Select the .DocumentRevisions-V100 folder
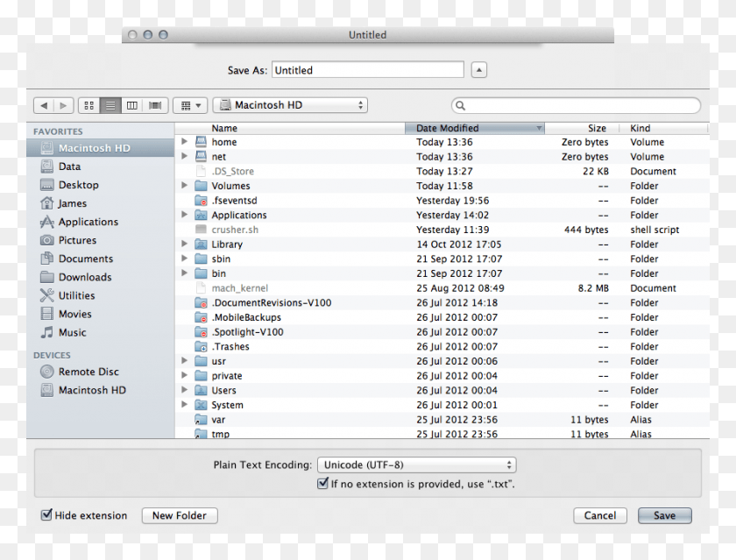 tap(442, 302)
